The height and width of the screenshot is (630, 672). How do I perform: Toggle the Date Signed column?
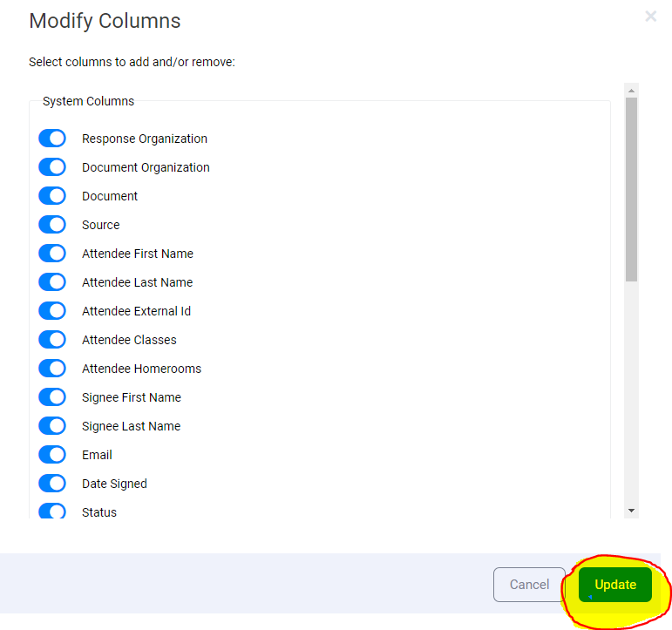(52, 484)
